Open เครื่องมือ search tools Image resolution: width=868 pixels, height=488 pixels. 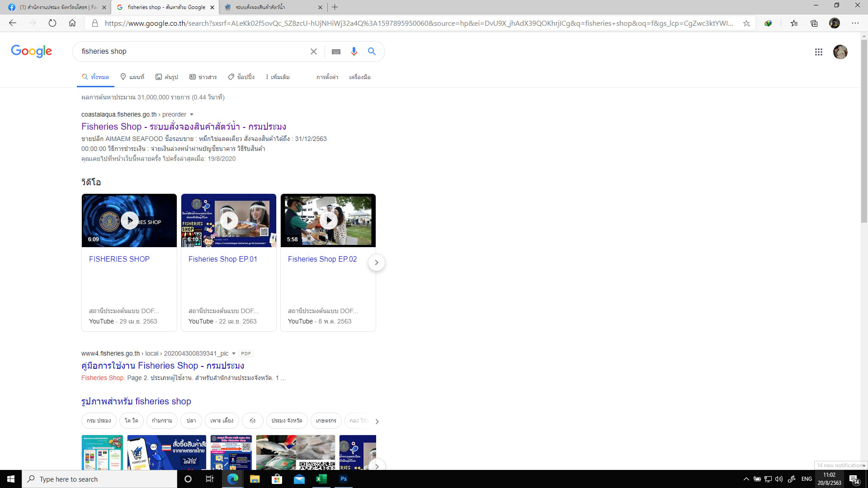360,77
